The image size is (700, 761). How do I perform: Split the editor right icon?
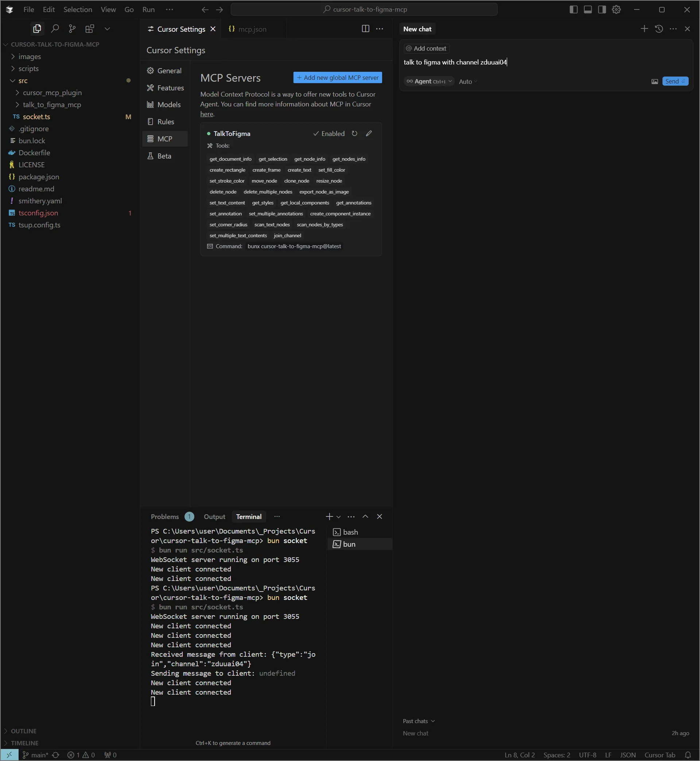pos(365,29)
